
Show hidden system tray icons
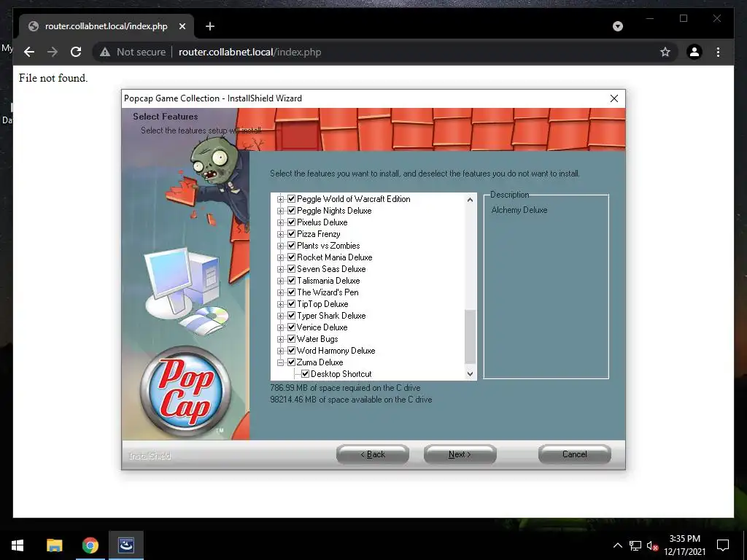click(x=617, y=545)
